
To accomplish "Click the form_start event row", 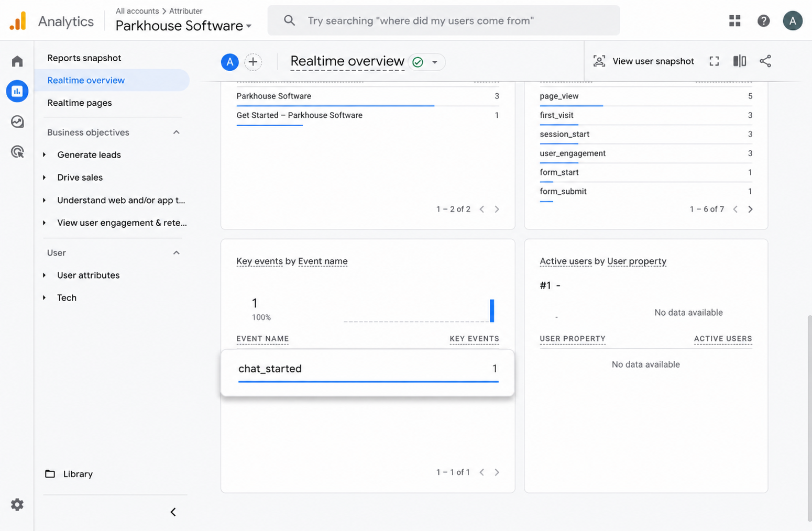I will pyautogui.click(x=646, y=173).
